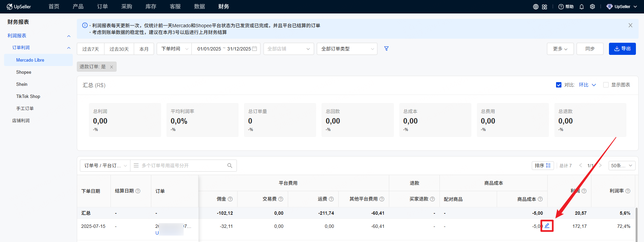Open the 财务 top menu
Image resolution: width=644 pixels, height=242 pixels.
[223, 7]
